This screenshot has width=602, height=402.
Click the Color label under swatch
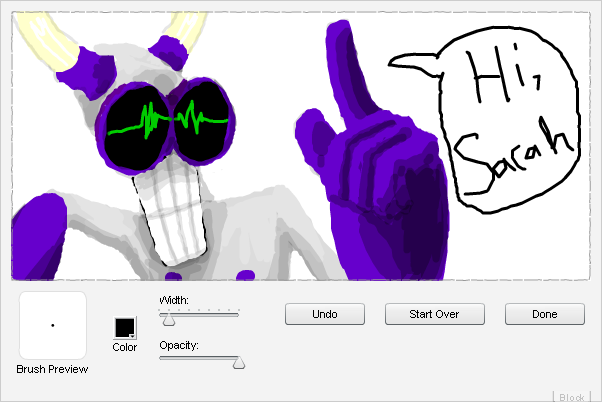click(125, 347)
